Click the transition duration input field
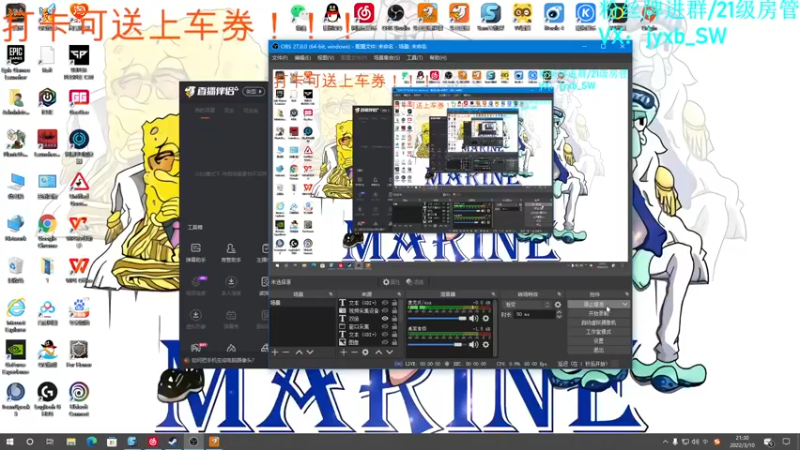 (534, 315)
